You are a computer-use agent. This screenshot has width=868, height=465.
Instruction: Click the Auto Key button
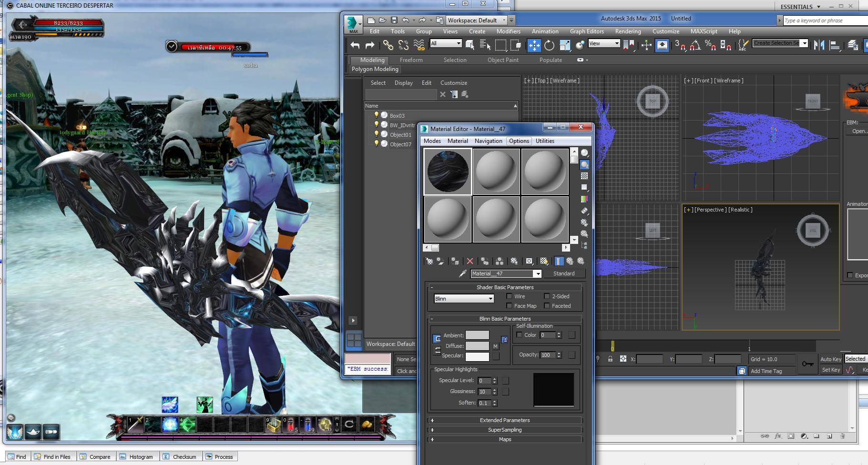[x=831, y=359]
